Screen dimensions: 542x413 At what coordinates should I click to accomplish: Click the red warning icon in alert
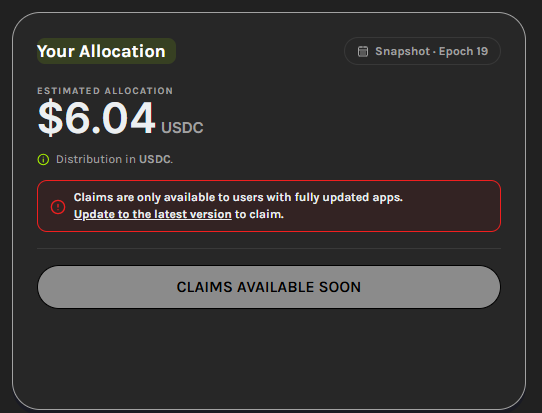pos(58,207)
